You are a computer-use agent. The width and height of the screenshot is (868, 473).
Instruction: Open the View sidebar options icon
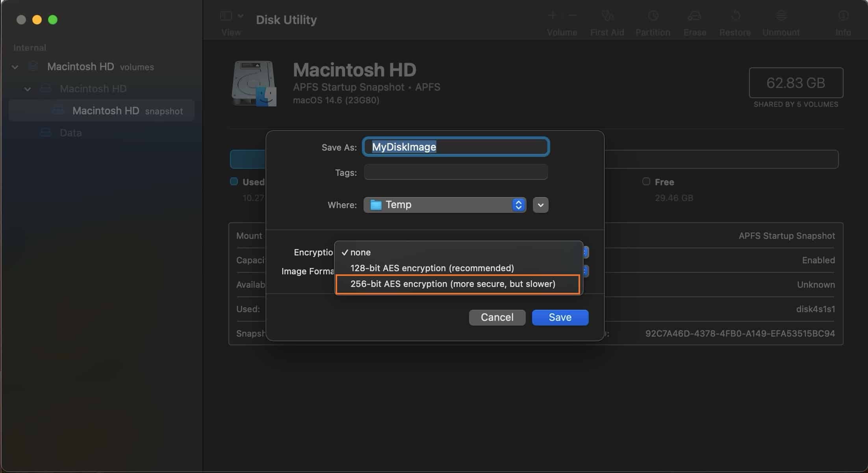[226, 16]
